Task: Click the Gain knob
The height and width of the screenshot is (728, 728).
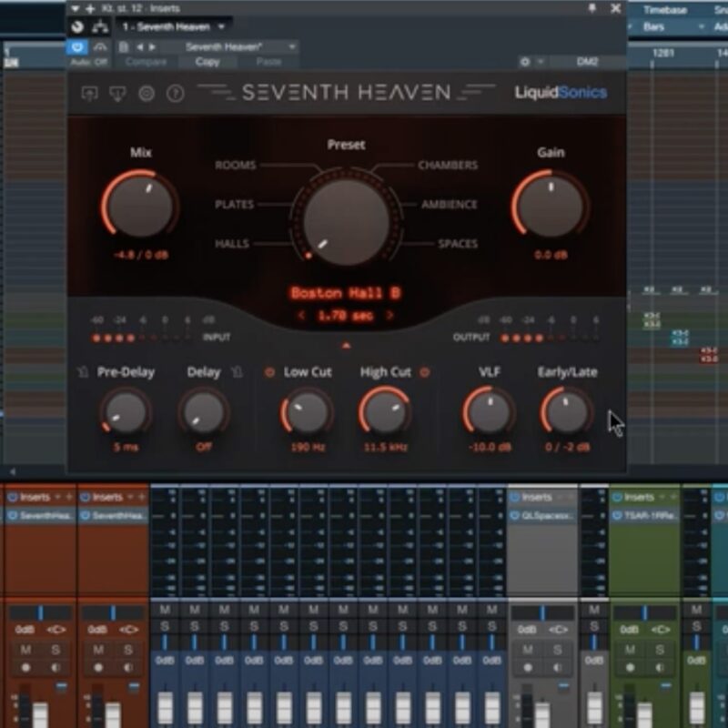Action: 551,205
